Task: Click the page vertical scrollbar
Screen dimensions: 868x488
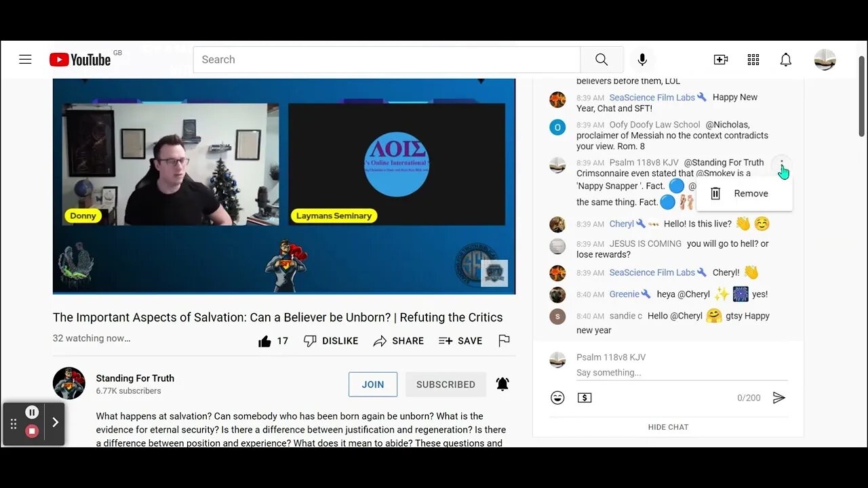Action: coord(861,95)
